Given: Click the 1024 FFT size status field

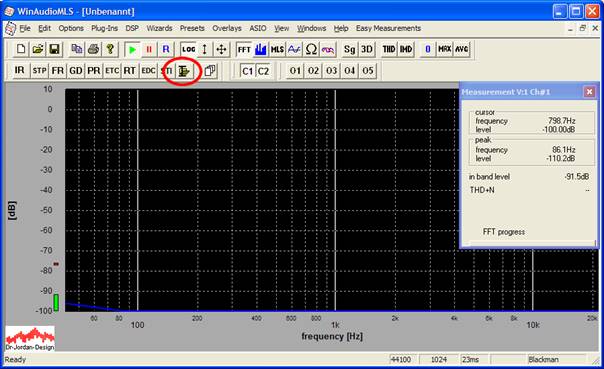Looking at the screenshot, I should (438, 360).
